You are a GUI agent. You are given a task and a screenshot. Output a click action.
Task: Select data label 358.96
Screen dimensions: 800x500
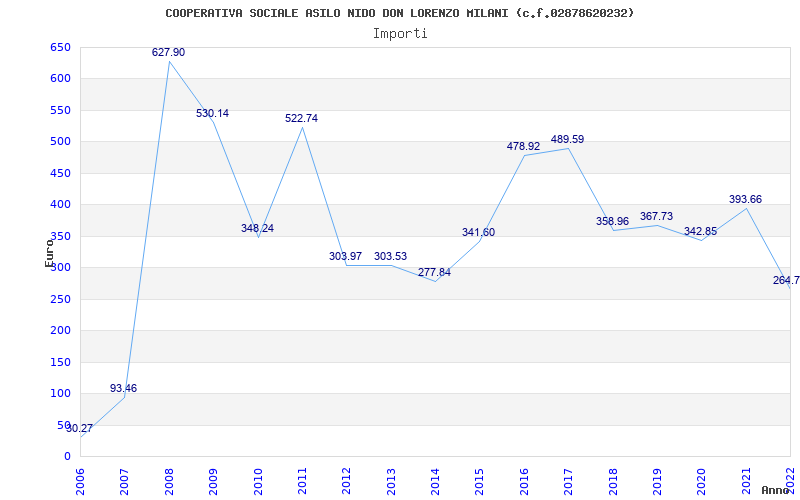click(612, 222)
